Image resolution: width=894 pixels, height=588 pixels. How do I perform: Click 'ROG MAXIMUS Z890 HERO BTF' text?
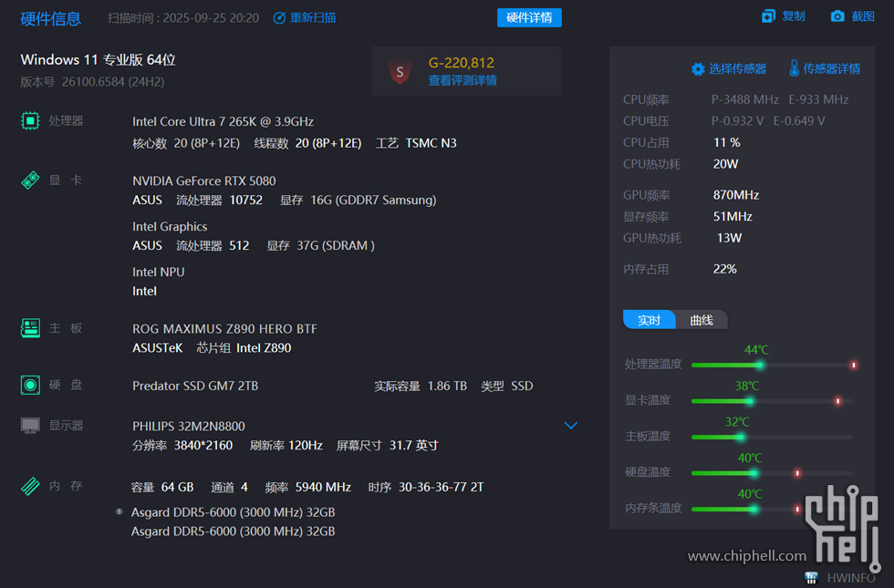click(x=224, y=329)
